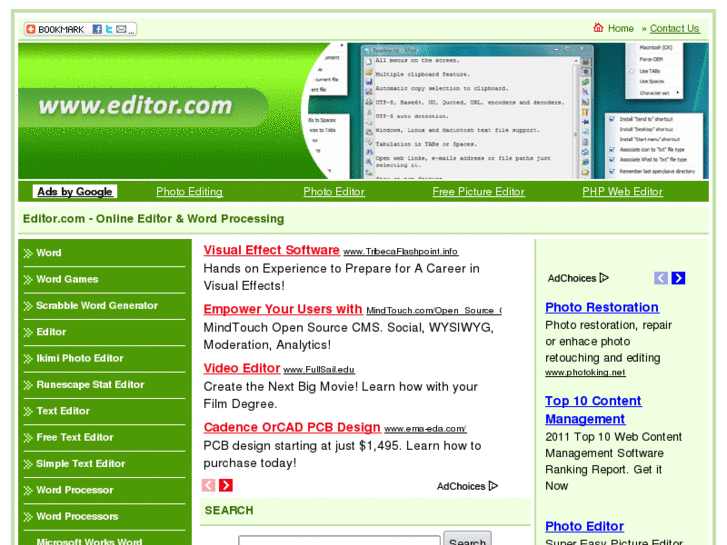Open the Video Editor ad link
Screen dimensions: 727x545
242,368
